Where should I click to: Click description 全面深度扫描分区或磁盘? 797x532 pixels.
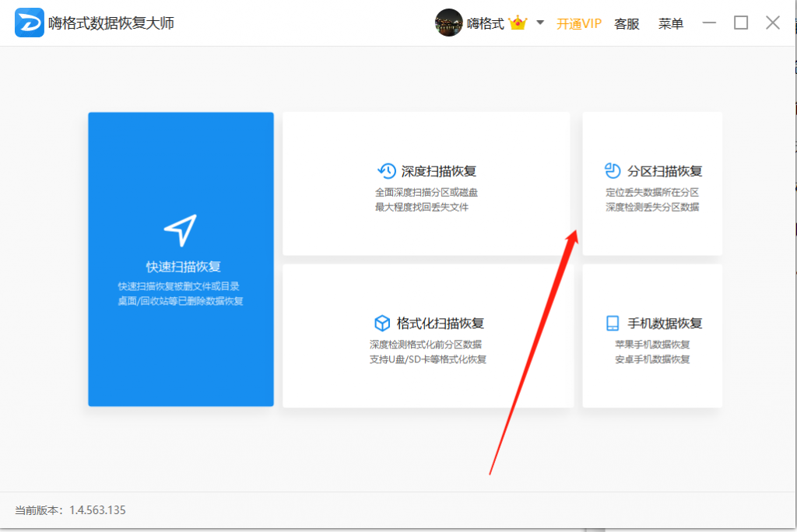coord(427,193)
